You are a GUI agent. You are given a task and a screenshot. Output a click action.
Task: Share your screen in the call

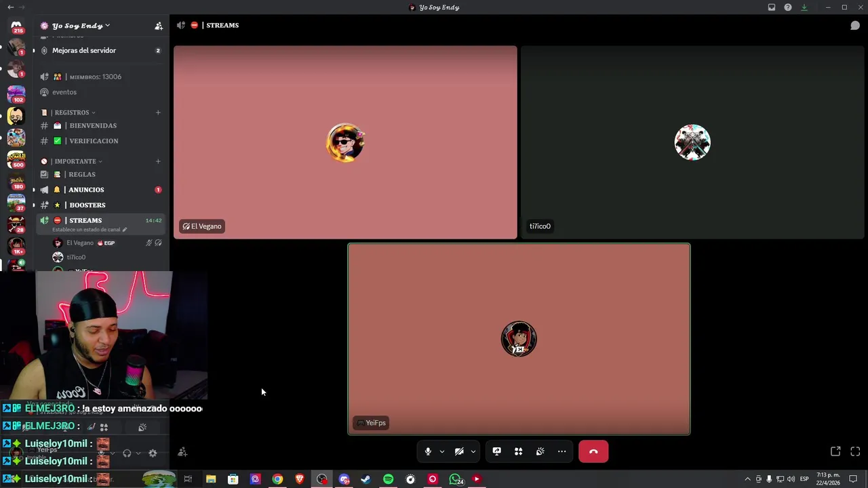pyautogui.click(x=496, y=451)
